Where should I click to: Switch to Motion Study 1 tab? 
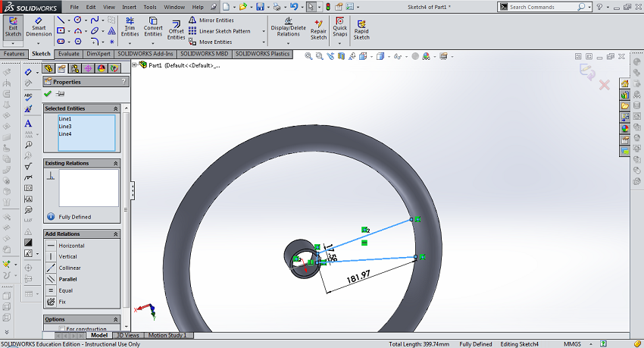pyautogui.click(x=167, y=335)
